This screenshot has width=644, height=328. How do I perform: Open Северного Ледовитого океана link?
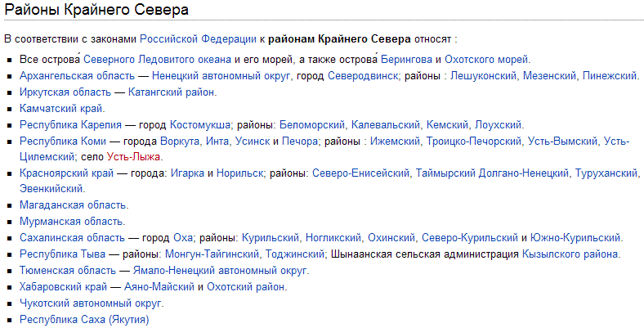tap(157, 60)
